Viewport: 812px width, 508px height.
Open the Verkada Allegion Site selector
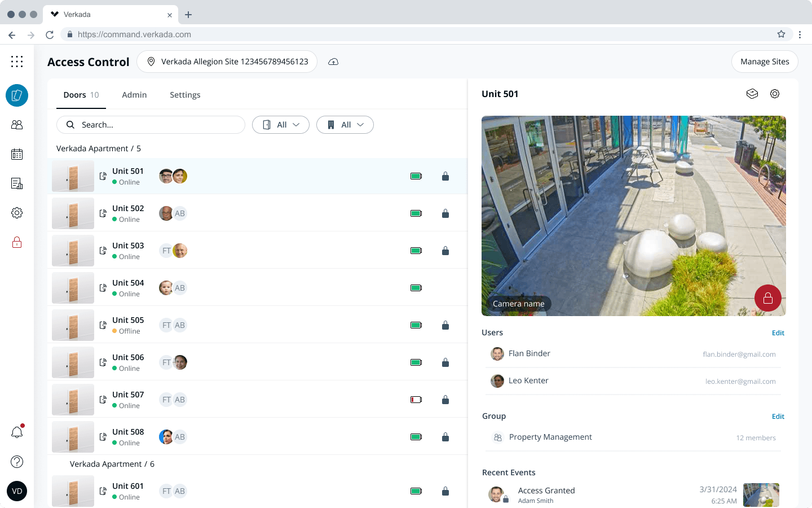[227, 62]
